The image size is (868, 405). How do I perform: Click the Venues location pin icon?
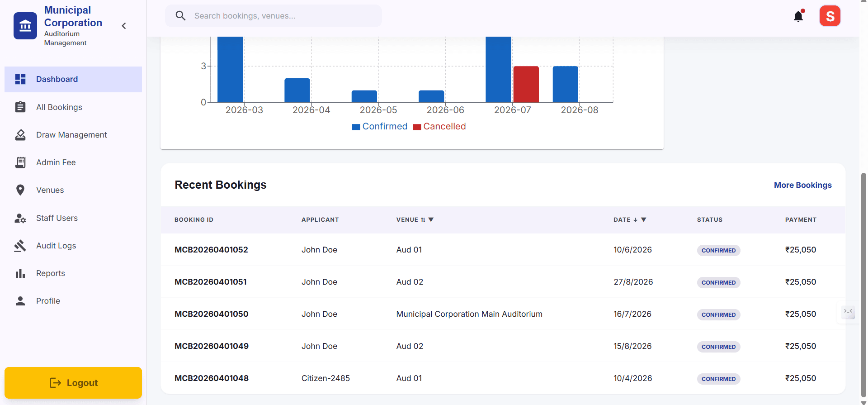click(x=20, y=190)
